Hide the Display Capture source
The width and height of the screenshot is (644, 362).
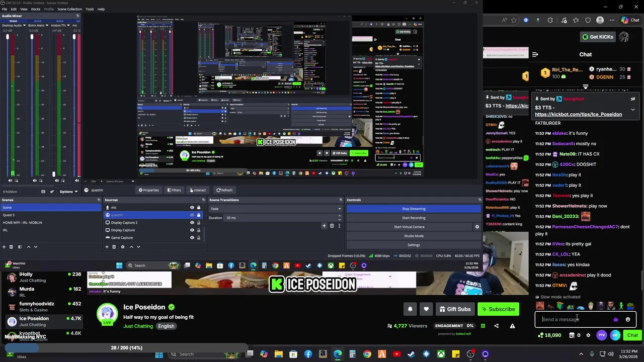pos(192,230)
